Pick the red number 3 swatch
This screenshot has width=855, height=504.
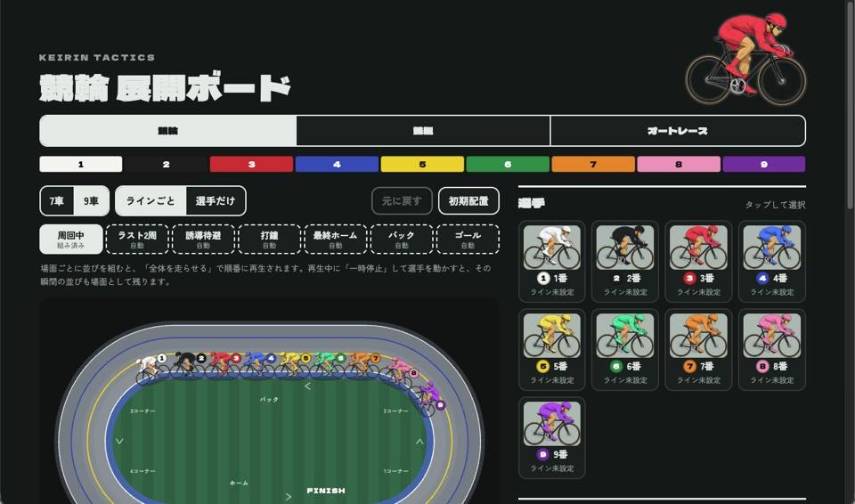click(251, 164)
